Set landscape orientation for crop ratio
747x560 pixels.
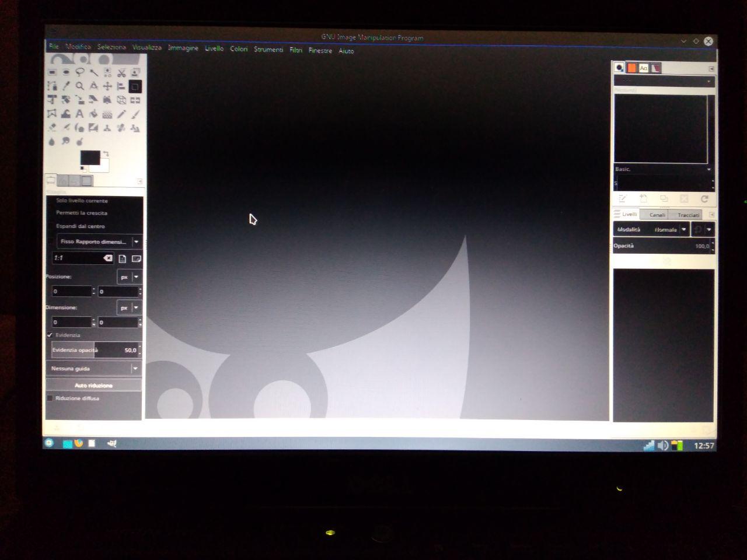[137, 258]
